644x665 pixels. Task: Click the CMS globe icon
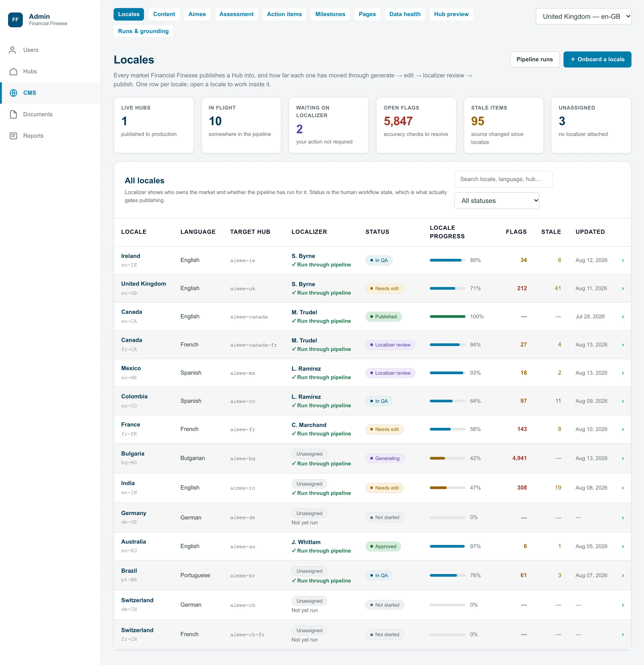tap(13, 93)
